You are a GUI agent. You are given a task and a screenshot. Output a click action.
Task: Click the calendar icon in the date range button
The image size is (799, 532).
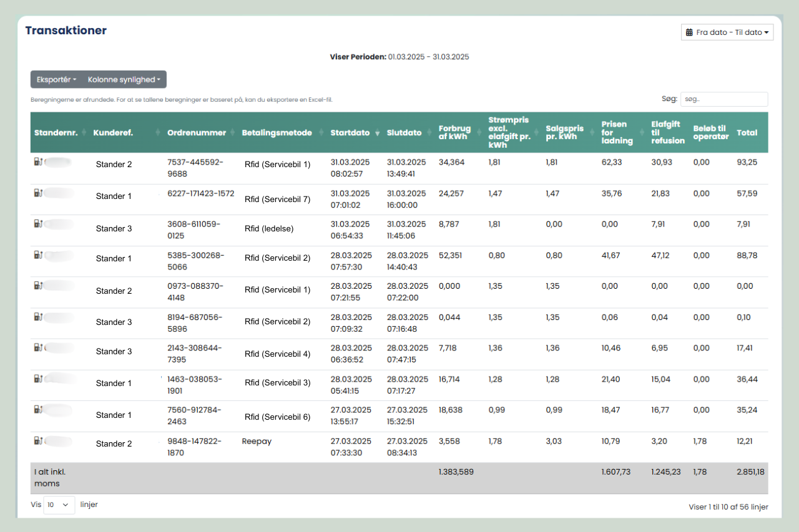pyautogui.click(x=689, y=32)
